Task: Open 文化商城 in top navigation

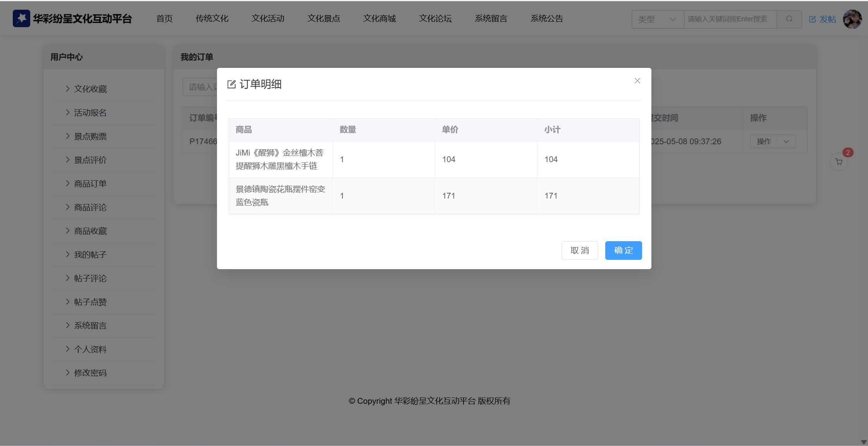Action: (379, 19)
